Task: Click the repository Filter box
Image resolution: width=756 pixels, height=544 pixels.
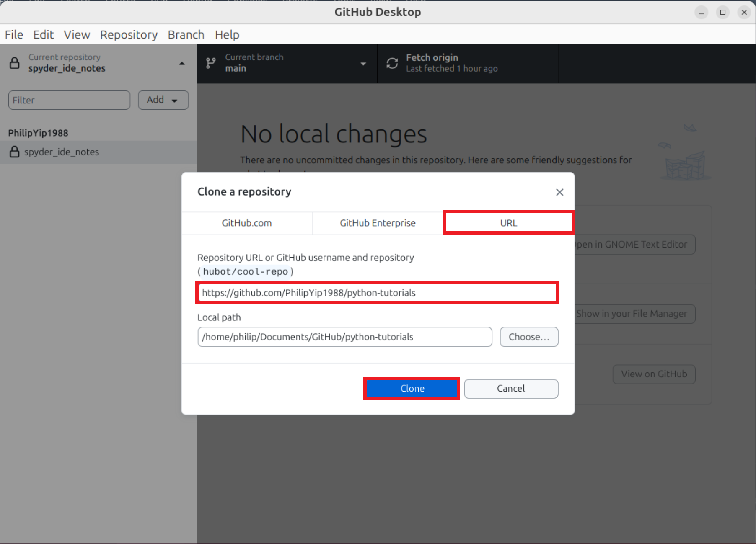Action: pyautogui.click(x=69, y=100)
